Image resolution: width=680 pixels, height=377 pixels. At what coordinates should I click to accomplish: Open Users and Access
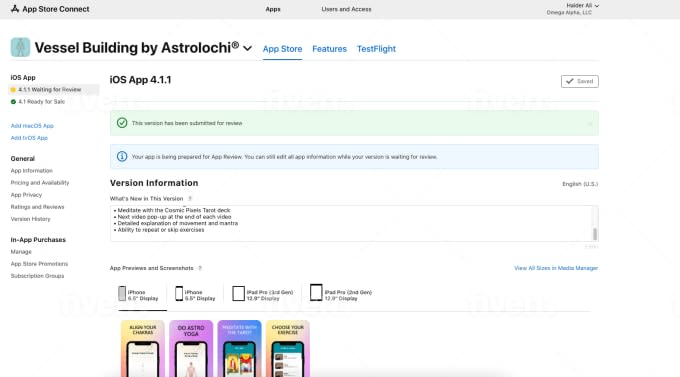346,9
